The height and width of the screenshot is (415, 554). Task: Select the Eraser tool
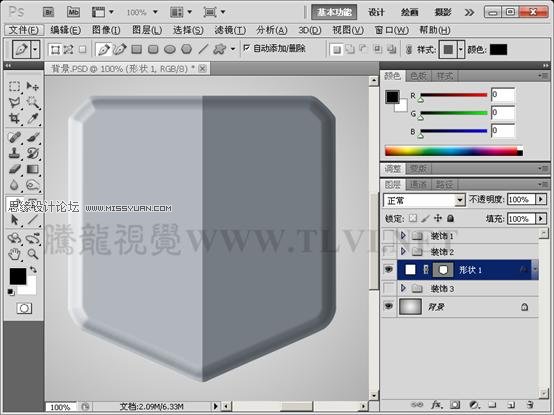click(x=14, y=169)
